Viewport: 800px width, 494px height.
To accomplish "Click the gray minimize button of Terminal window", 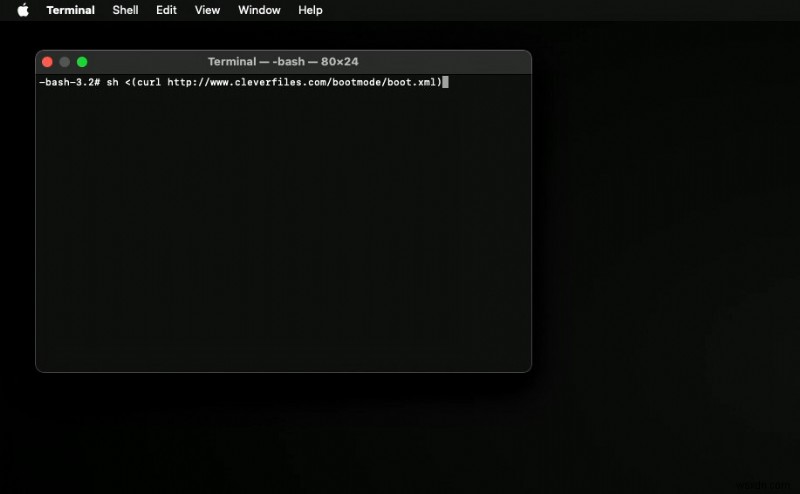I will pos(65,62).
